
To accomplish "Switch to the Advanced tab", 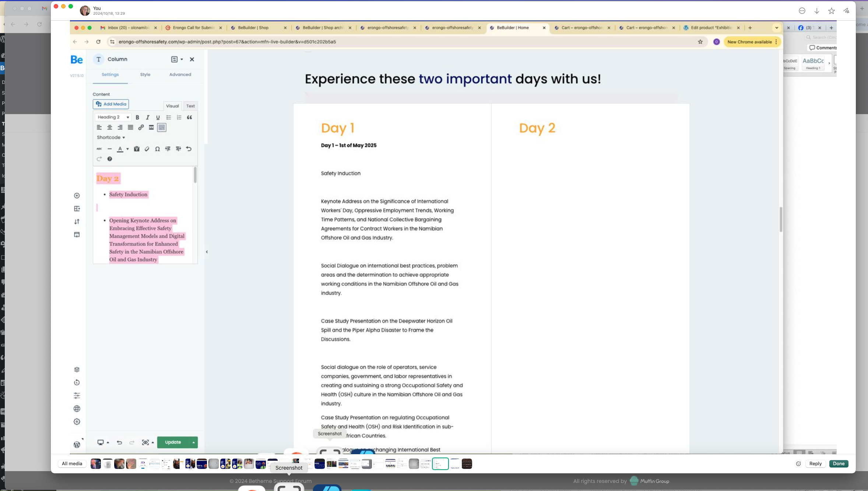I will 180,74.
